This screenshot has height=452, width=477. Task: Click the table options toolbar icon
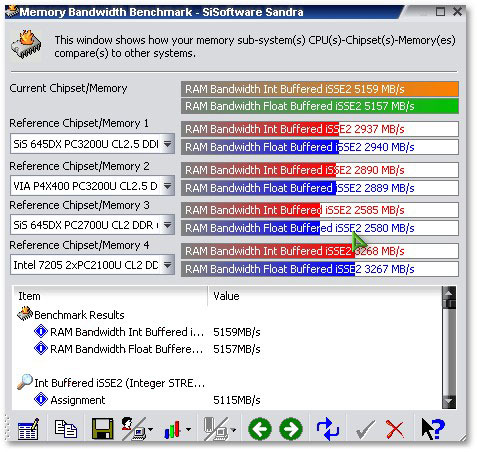click(28, 429)
